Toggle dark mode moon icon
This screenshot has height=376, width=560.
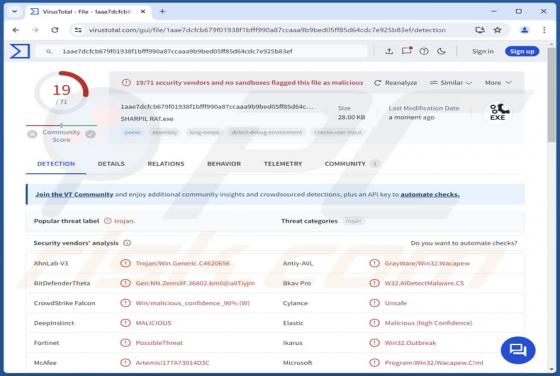pyautogui.click(x=441, y=51)
